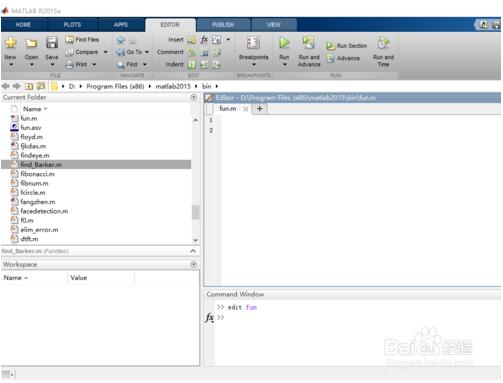
Task: Close the fun.m editor tab
Action: coord(246,109)
